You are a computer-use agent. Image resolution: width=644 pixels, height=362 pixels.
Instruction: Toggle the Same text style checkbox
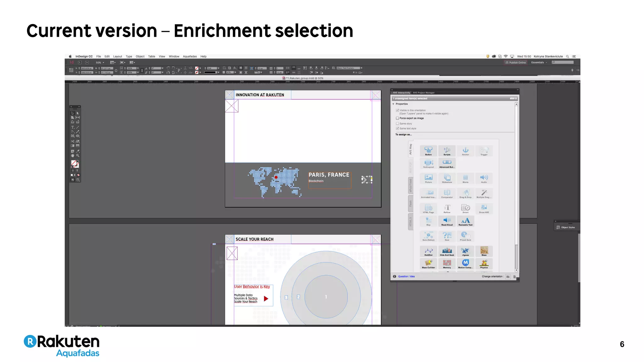pos(397,129)
